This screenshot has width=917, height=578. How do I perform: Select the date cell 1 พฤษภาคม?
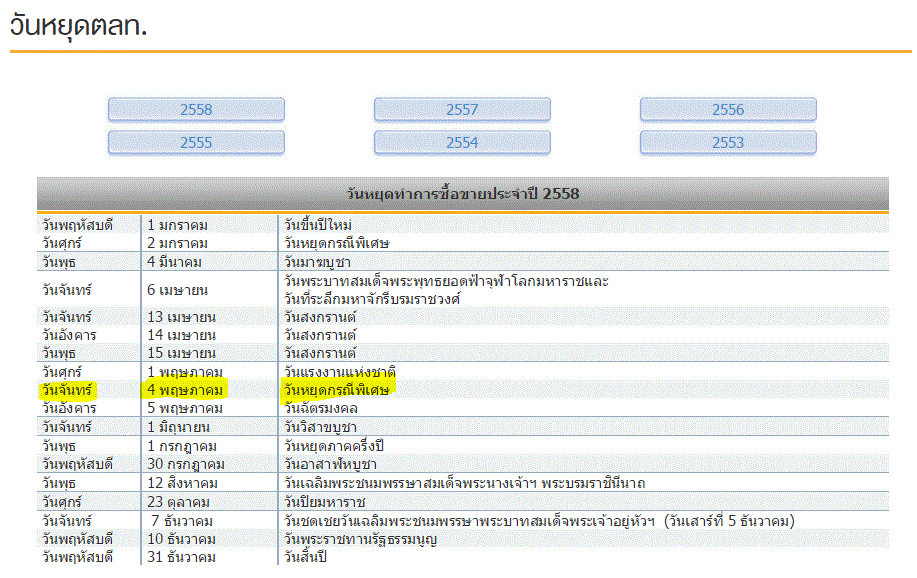tap(185, 372)
